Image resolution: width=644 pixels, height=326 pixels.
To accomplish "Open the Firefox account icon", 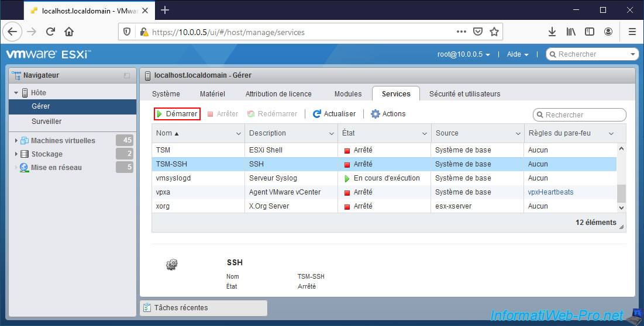I will coord(608,32).
